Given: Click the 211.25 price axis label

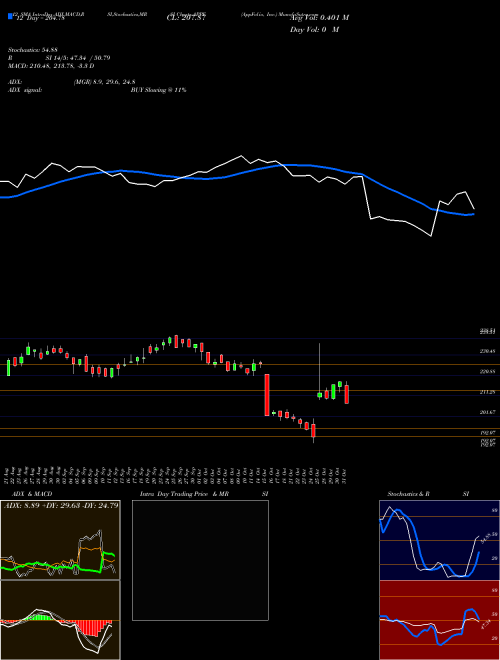Looking at the screenshot, I should coord(488,392).
